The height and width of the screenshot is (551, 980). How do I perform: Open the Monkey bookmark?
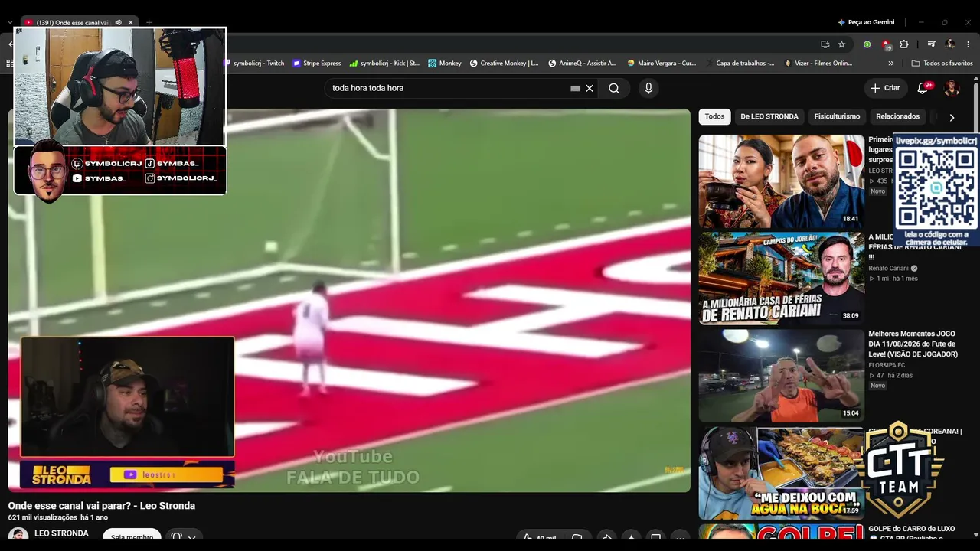click(x=445, y=64)
